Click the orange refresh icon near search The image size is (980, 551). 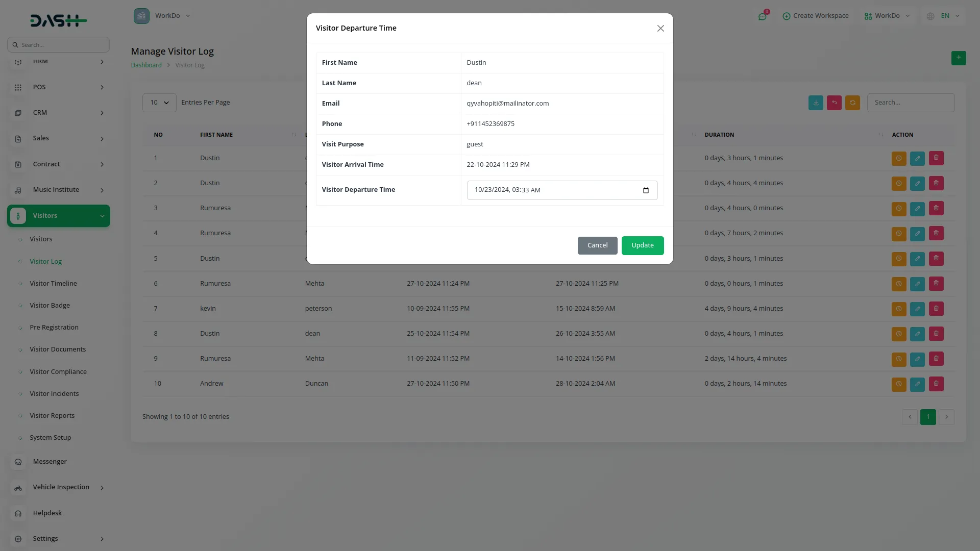(x=852, y=103)
